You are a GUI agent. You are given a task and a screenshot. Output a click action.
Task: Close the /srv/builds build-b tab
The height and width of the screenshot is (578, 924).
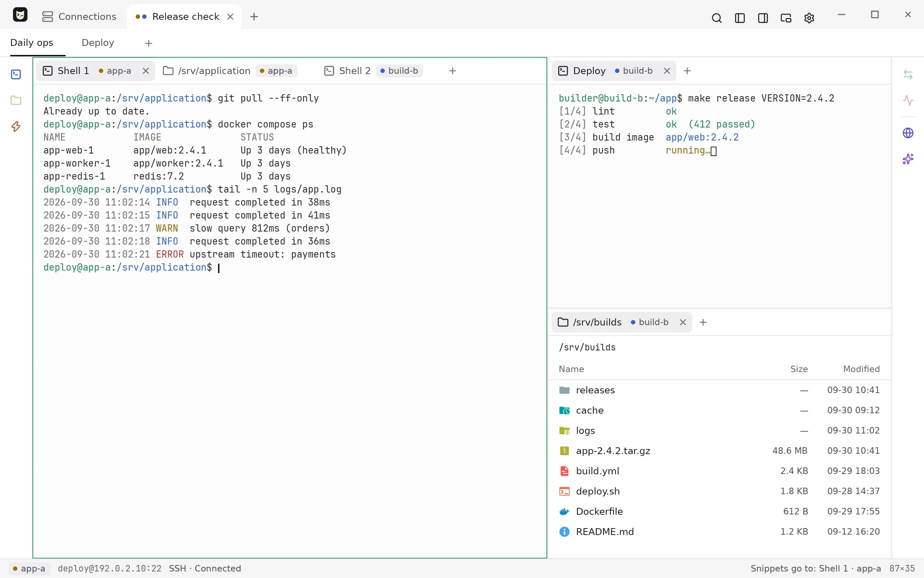tap(683, 322)
